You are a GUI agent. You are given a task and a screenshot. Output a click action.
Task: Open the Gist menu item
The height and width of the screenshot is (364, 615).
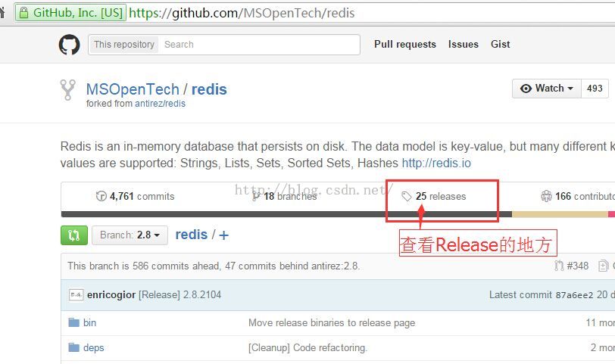(501, 45)
